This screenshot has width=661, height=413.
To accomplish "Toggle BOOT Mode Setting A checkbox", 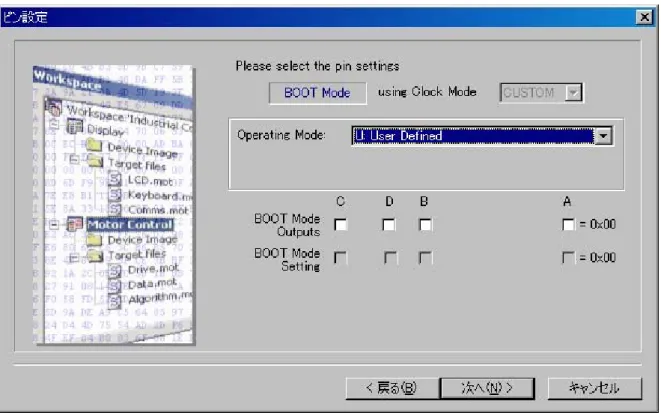I will coord(568,257).
